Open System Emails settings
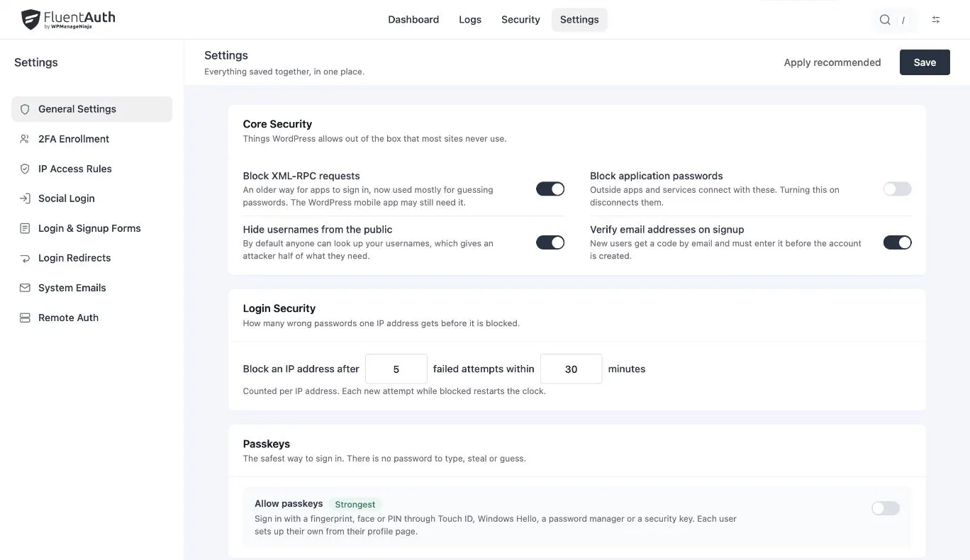970x560 pixels. [x=92, y=288]
